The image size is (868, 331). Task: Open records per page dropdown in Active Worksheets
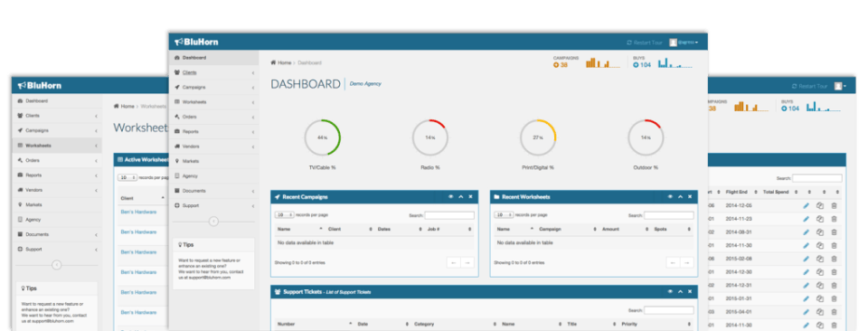(127, 177)
